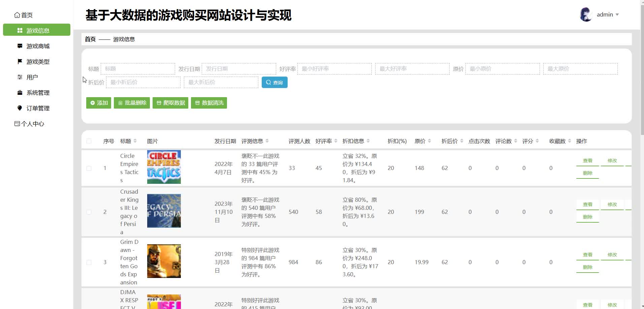Focus the 最小好评率 input field

click(x=334, y=69)
